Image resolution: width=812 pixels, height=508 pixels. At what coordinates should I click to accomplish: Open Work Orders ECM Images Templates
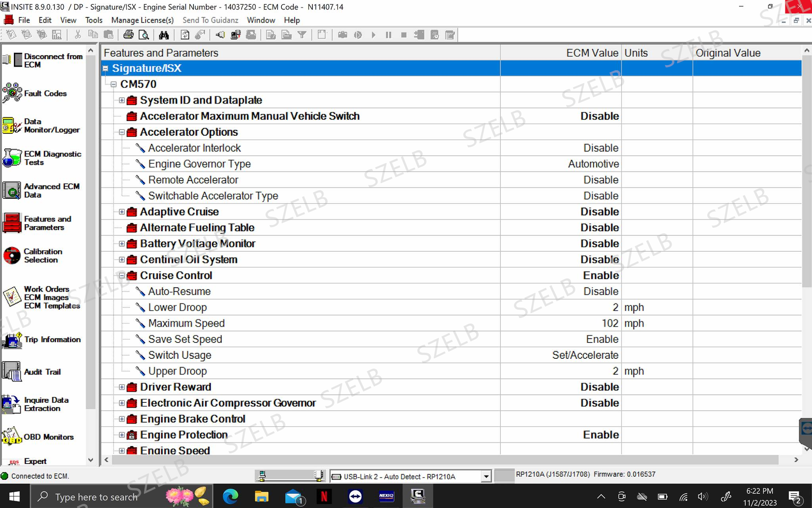point(41,297)
